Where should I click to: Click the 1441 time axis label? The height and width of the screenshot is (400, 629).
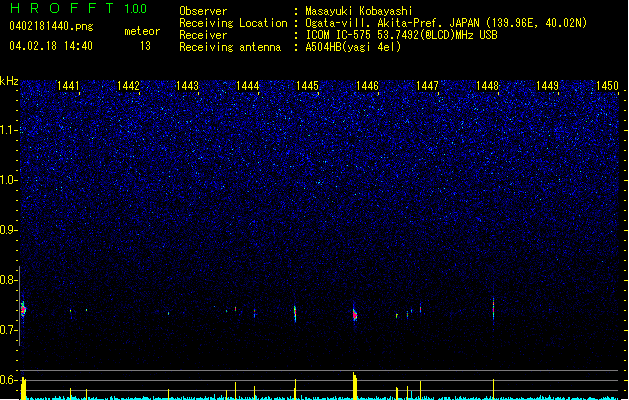68,86
